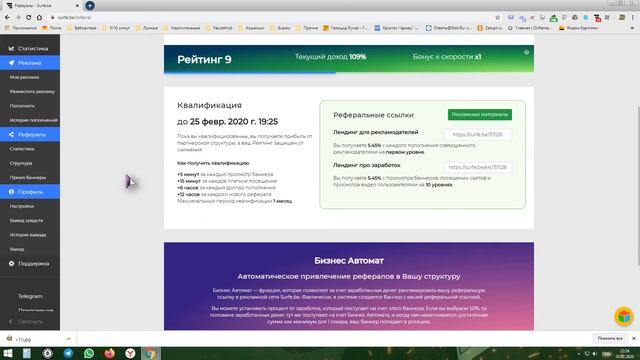This screenshot has height=360, width=640.
Task: Select the Профиль section in the sidebar
Action: point(30,192)
